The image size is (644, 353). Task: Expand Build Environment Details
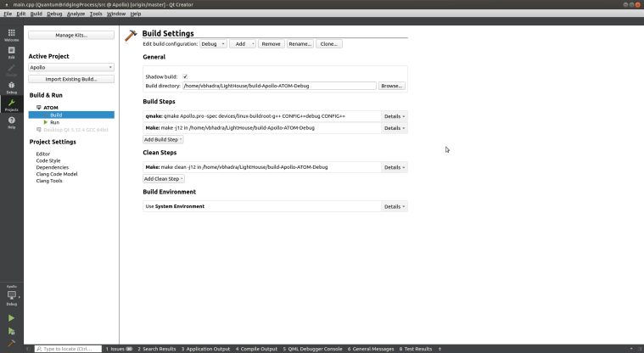[x=395, y=206]
